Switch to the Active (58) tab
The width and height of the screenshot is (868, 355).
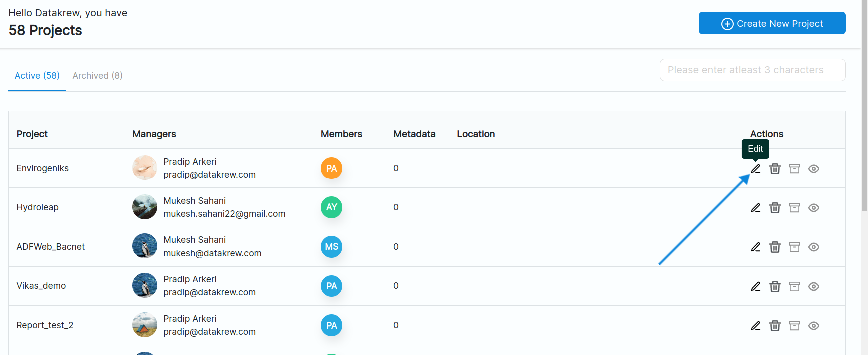tap(37, 76)
